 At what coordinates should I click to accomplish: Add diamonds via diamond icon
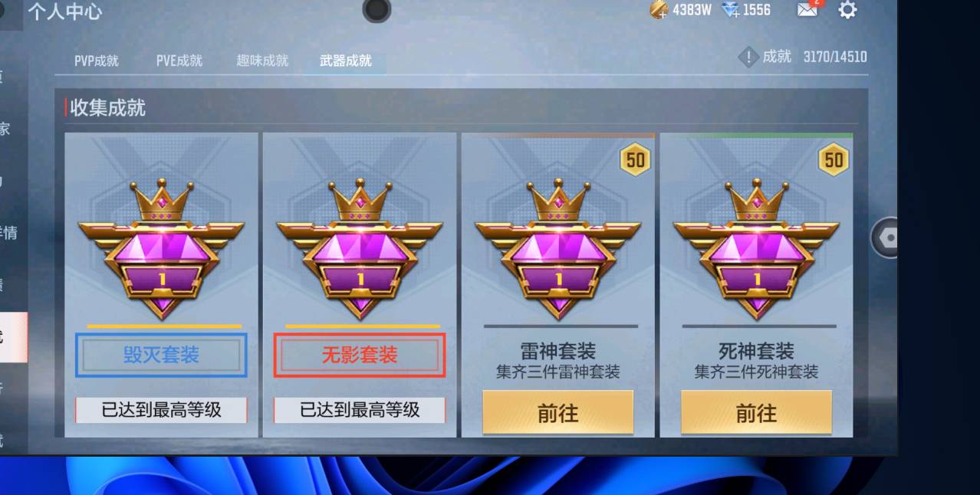pos(731,10)
